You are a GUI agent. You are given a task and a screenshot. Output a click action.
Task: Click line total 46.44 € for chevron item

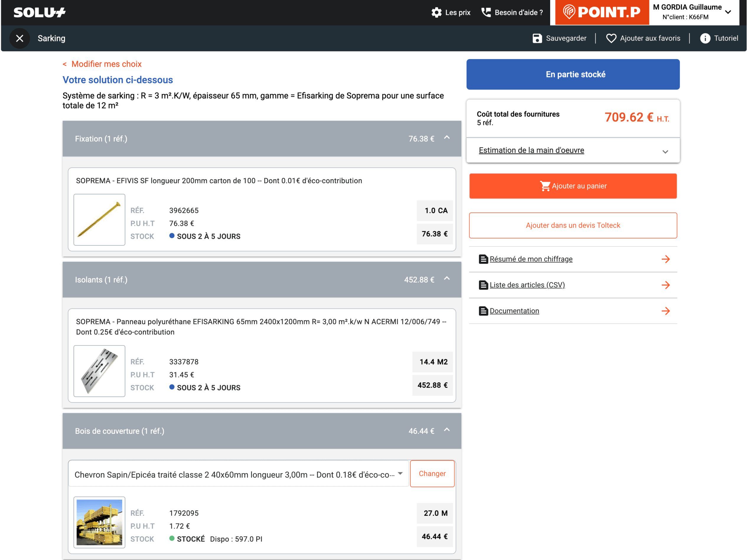[435, 536]
